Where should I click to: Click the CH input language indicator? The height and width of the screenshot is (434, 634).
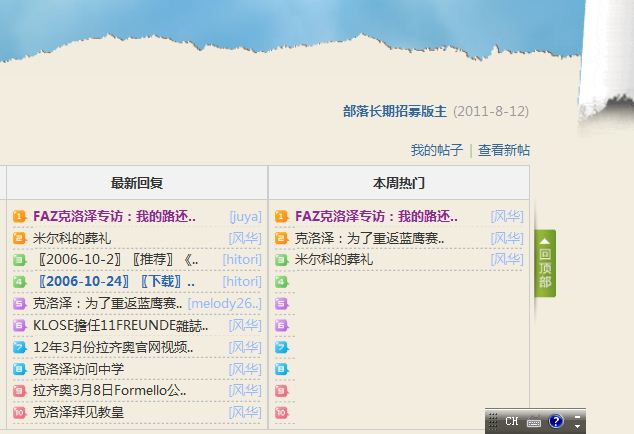click(x=511, y=421)
